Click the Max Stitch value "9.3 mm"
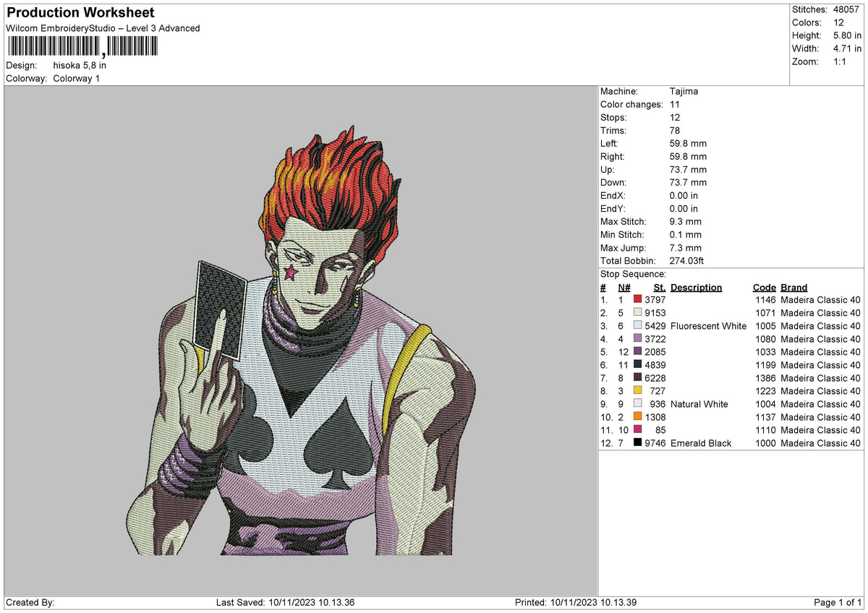 click(686, 221)
